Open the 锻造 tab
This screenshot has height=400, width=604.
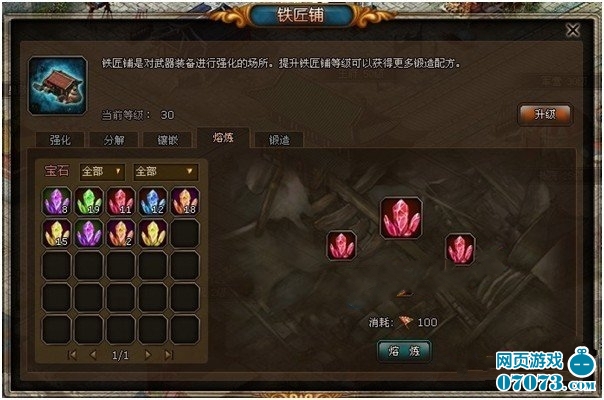pyautogui.click(x=279, y=140)
